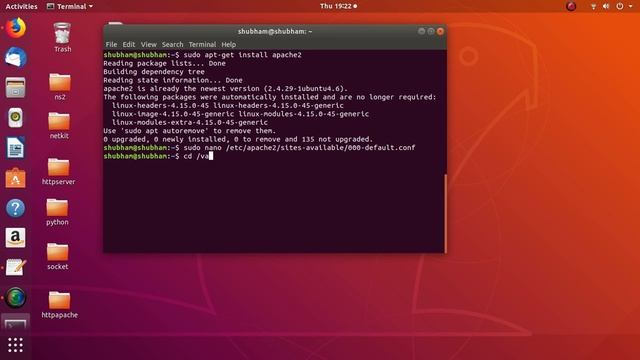This screenshot has height=360, width=640.
Task: Open Rhythmbox music player in dock
Action: [x=16, y=118]
